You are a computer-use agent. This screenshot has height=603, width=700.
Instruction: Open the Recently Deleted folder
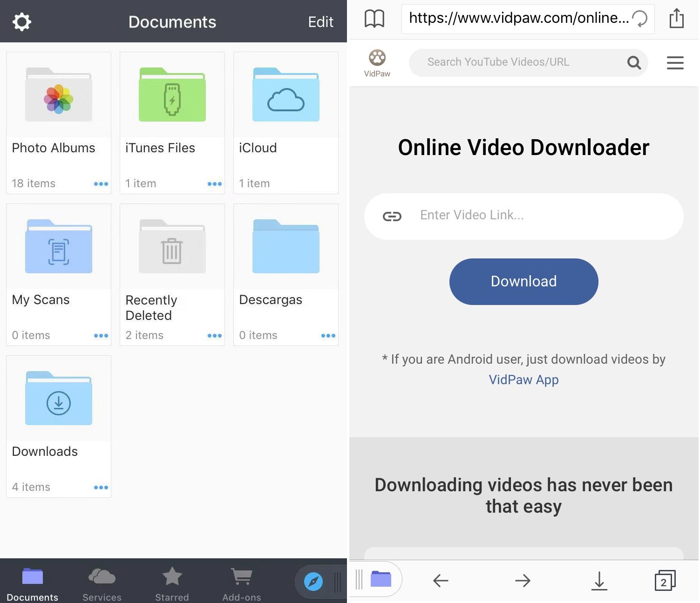coord(172,275)
